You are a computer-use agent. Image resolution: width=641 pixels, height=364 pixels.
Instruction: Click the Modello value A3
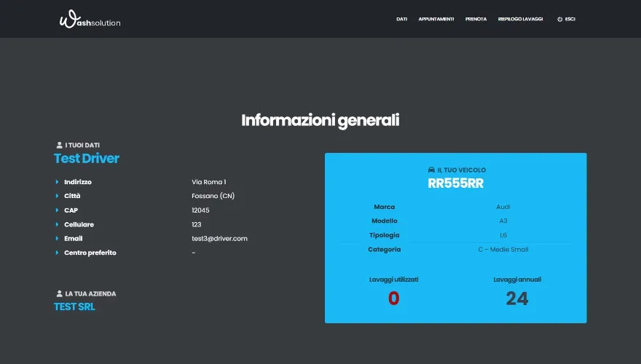click(x=503, y=221)
